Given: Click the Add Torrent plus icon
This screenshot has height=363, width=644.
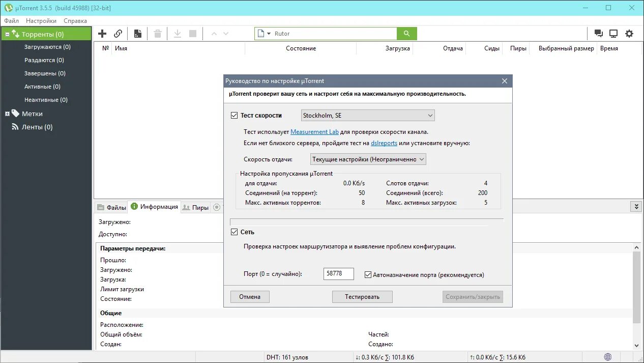Looking at the screenshot, I should click(102, 34).
